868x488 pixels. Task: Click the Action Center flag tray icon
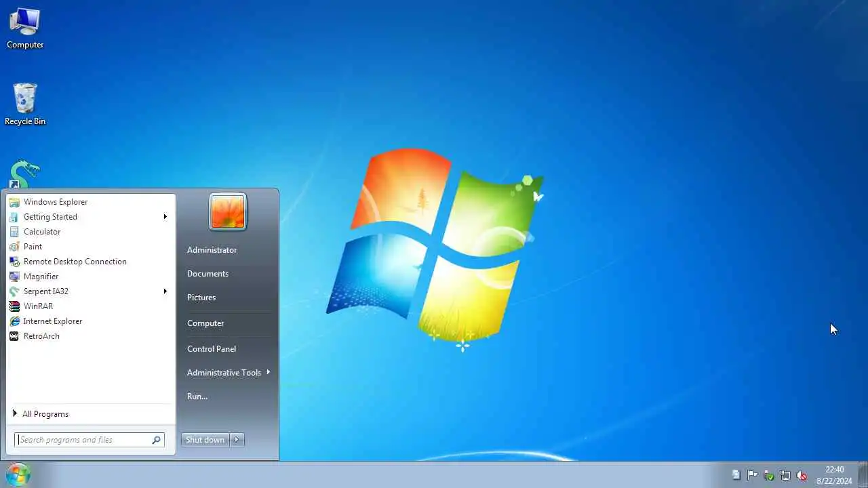[753, 475]
